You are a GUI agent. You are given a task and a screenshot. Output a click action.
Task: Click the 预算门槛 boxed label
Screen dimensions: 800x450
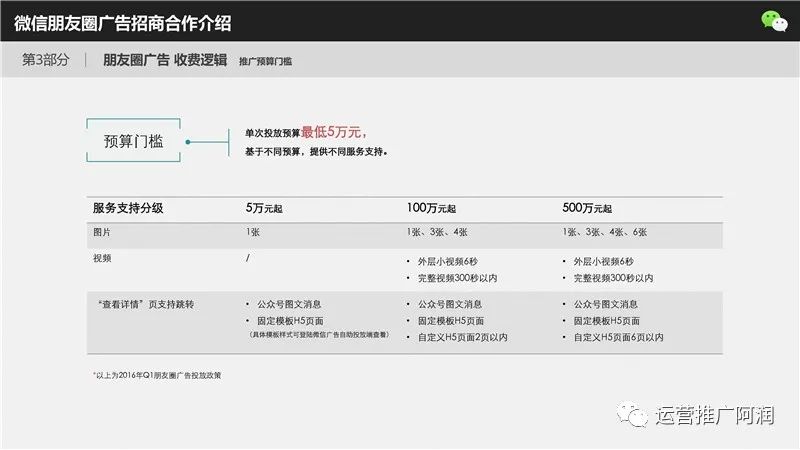tap(133, 141)
